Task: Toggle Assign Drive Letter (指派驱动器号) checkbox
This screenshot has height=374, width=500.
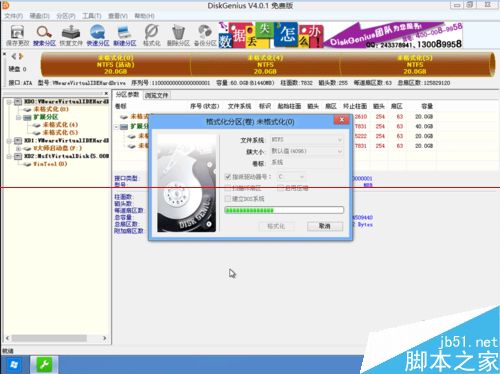Action: click(228, 177)
